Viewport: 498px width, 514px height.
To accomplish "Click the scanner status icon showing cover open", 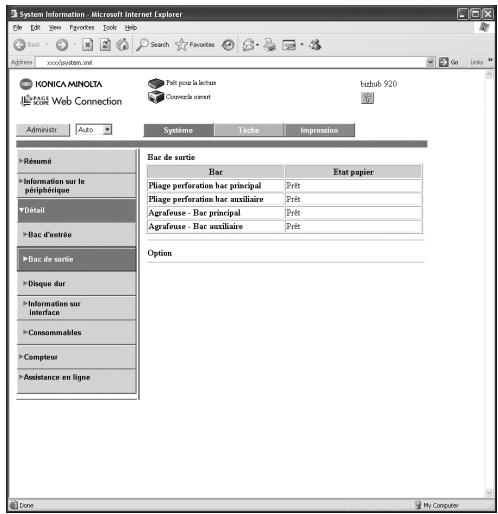I will tap(156, 97).
